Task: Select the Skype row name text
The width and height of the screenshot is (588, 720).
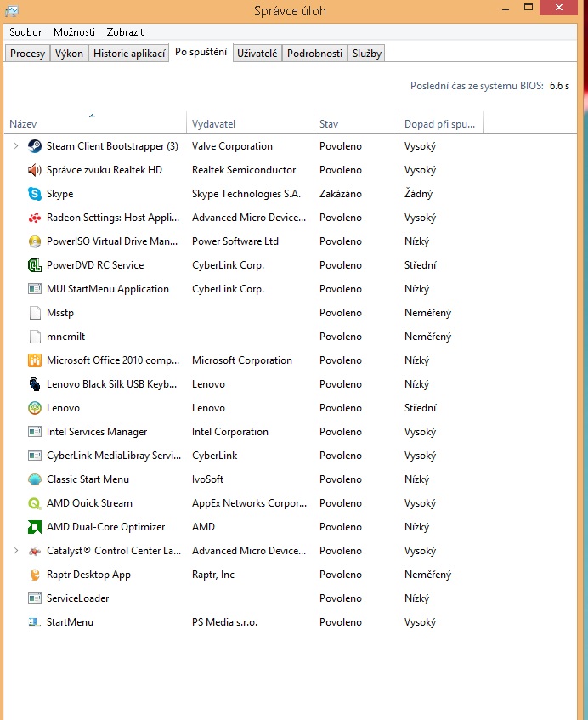Action: coord(60,194)
